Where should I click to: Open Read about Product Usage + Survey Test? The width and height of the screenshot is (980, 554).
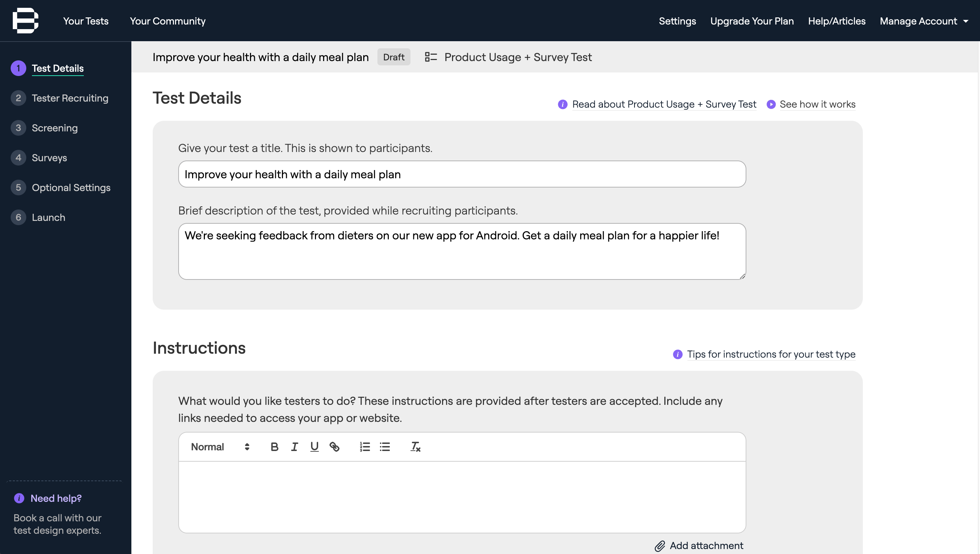tap(664, 104)
